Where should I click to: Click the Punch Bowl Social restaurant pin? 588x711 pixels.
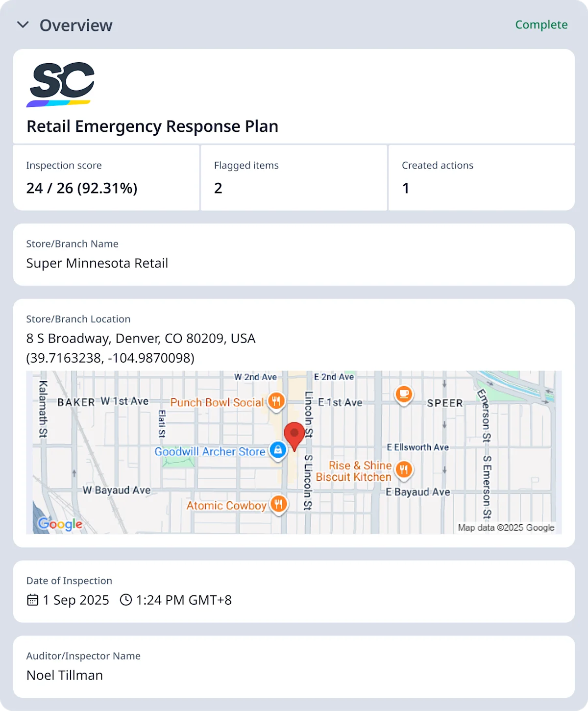(276, 401)
